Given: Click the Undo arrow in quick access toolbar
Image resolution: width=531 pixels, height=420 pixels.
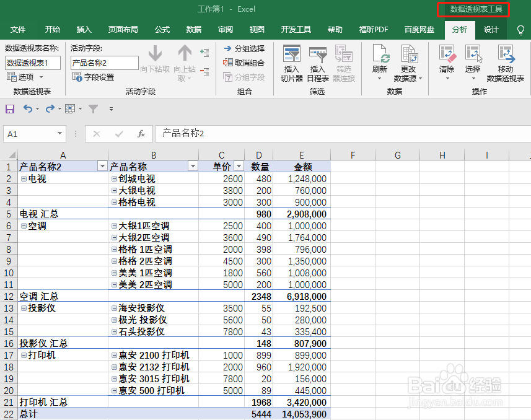Looking at the screenshot, I should click(x=27, y=109).
